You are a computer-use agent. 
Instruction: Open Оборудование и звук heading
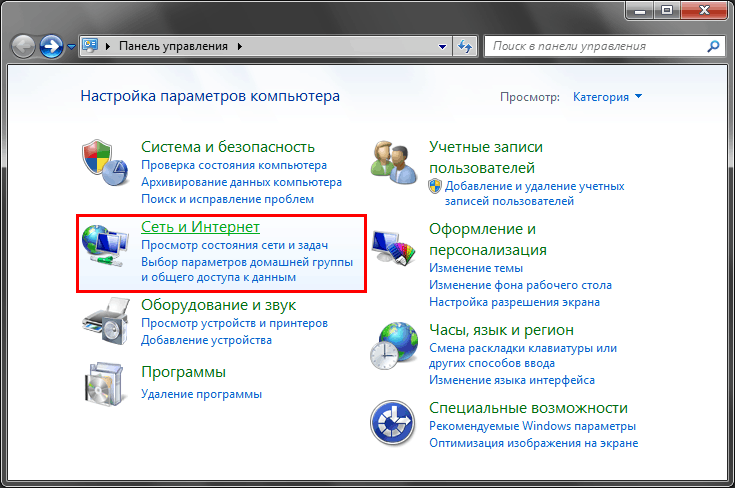218,305
